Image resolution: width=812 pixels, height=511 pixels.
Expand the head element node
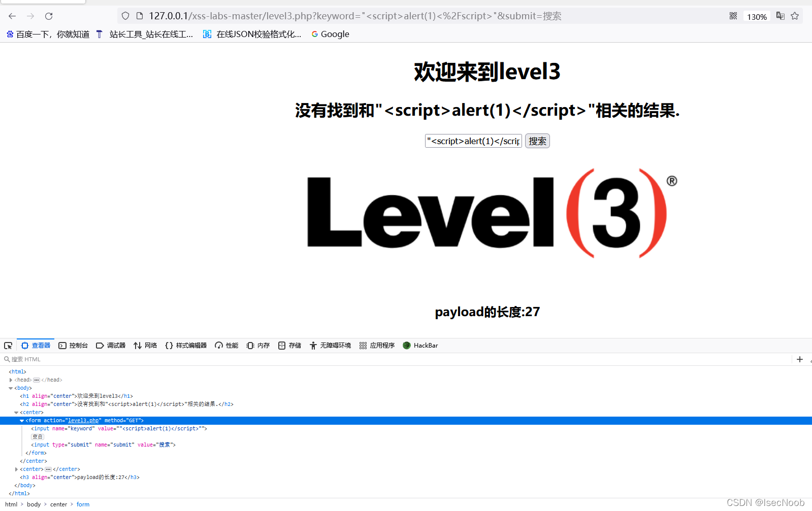point(11,380)
